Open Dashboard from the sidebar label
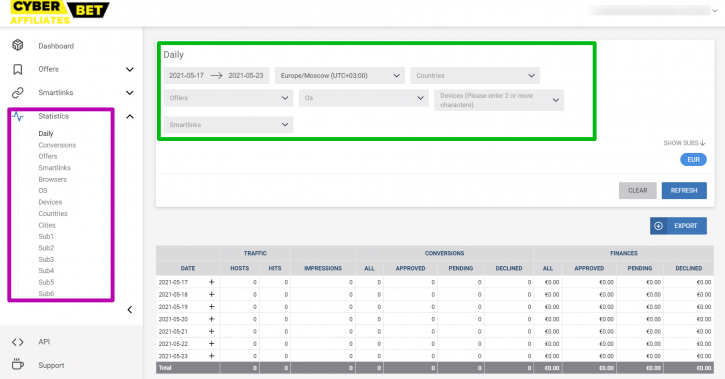Image resolution: width=725 pixels, height=379 pixels. 56,46
